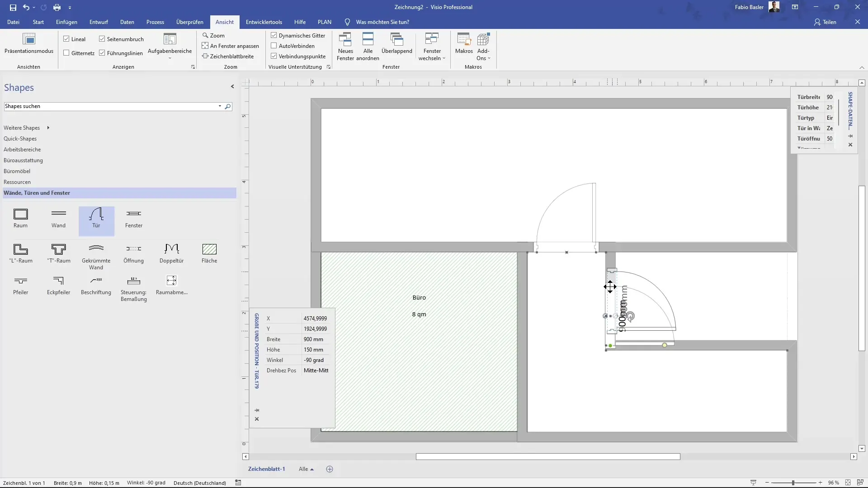The image size is (868, 488).
Task: Select the Eckpfeiler shape
Action: [x=59, y=285]
